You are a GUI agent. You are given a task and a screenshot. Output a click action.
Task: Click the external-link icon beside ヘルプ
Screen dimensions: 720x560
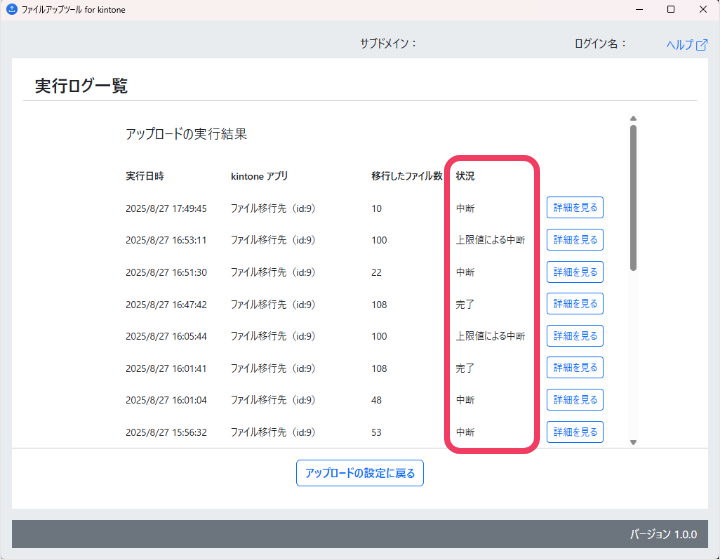702,45
